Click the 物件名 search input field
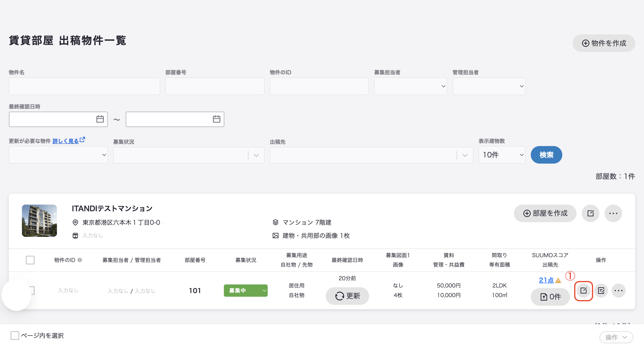644x350 pixels. click(84, 86)
